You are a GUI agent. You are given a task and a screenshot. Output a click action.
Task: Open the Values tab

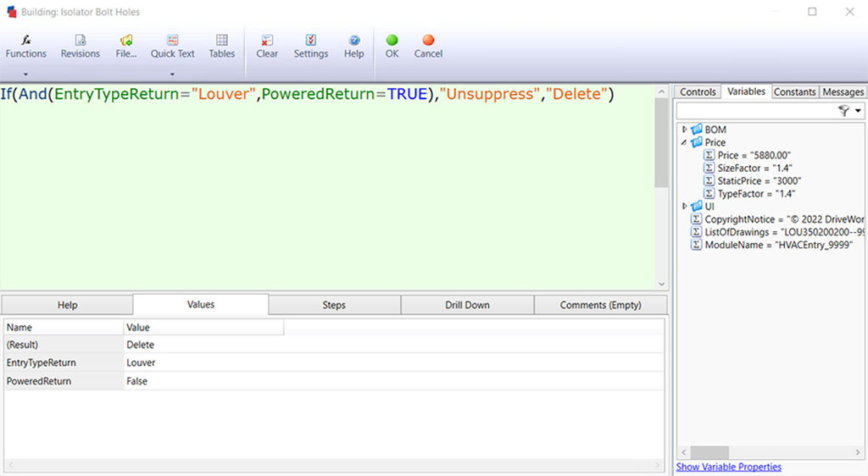[200, 304]
